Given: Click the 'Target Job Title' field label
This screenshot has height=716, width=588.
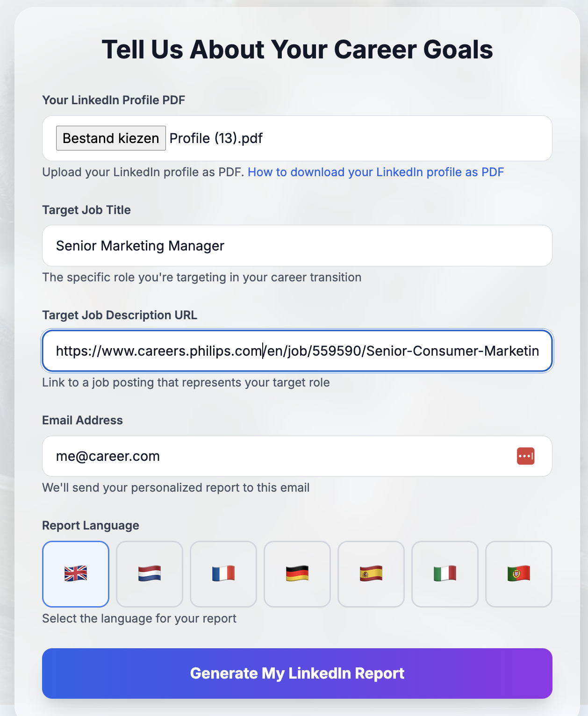Looking at the screenshot, I should [86, 210].
